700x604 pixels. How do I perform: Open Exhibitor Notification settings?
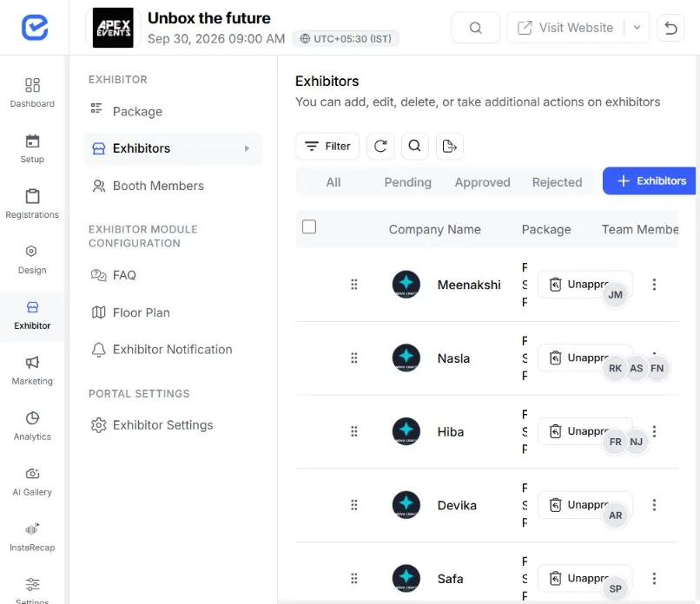173,350
